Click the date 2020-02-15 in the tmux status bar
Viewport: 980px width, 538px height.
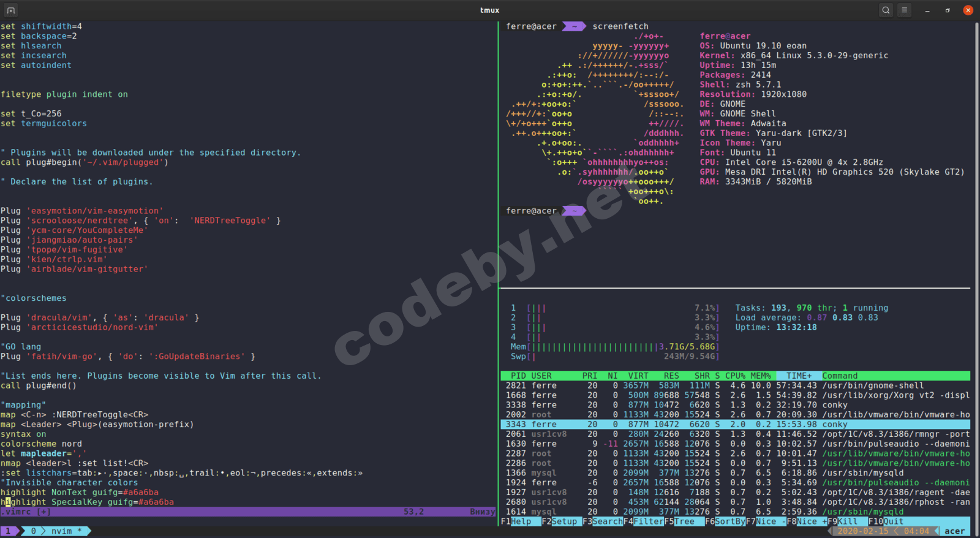[x=862, y=531]
